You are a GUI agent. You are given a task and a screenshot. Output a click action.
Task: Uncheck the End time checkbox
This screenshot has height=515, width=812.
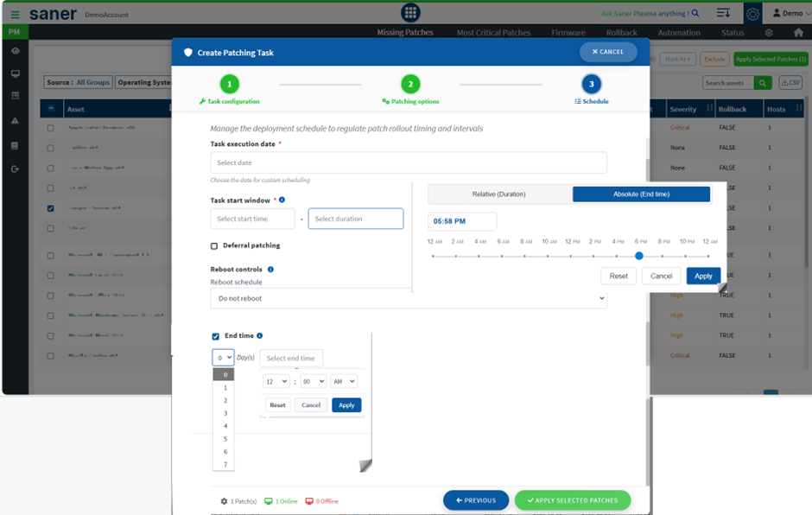216,336
